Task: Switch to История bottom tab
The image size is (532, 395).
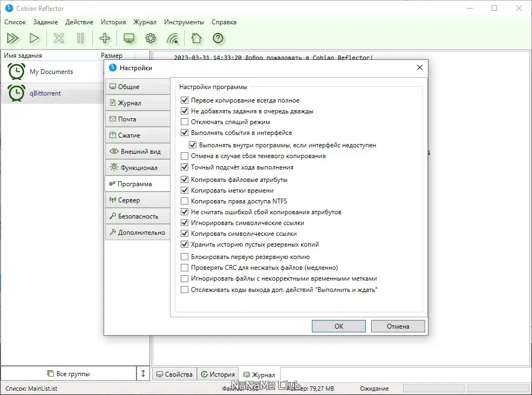Action: coord(218,374)
